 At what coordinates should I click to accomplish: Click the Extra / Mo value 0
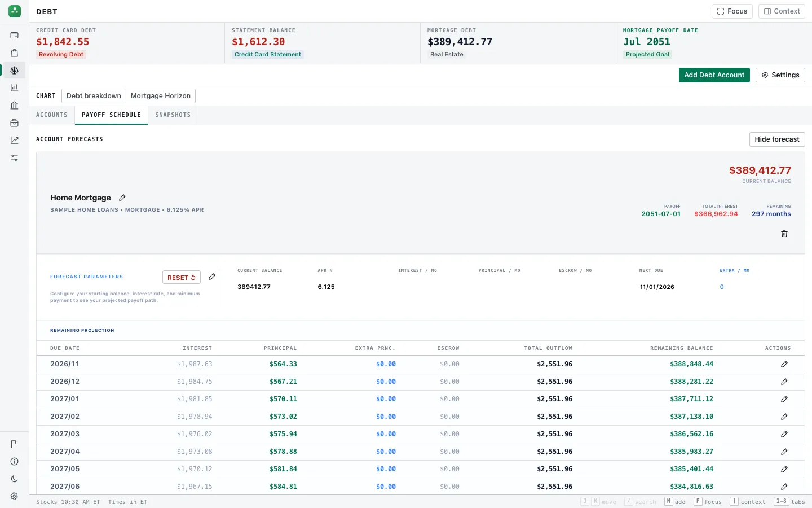tap(722, 287)
